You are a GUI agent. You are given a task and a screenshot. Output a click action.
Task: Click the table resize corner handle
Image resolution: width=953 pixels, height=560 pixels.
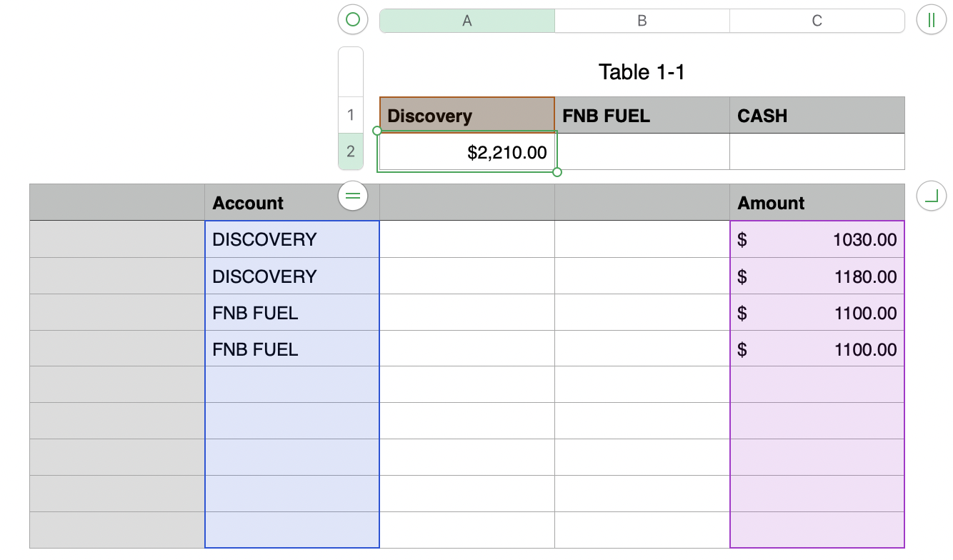coord(930,196)
